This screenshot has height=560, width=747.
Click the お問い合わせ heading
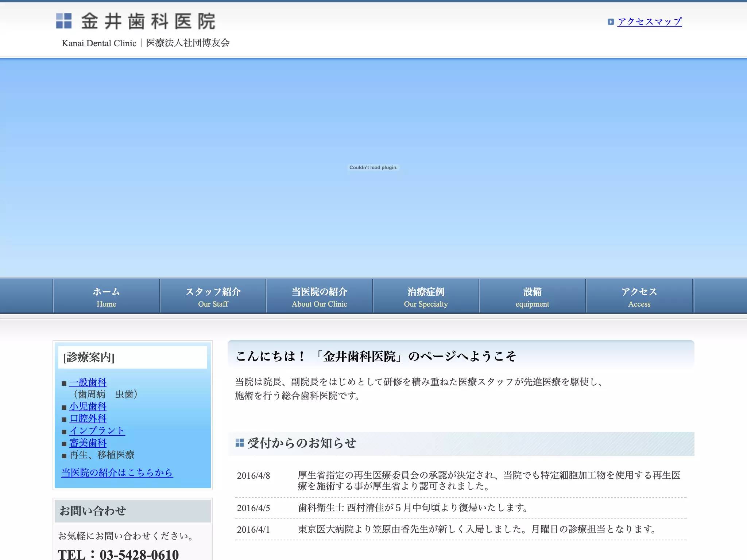click(x=93, y=511)
